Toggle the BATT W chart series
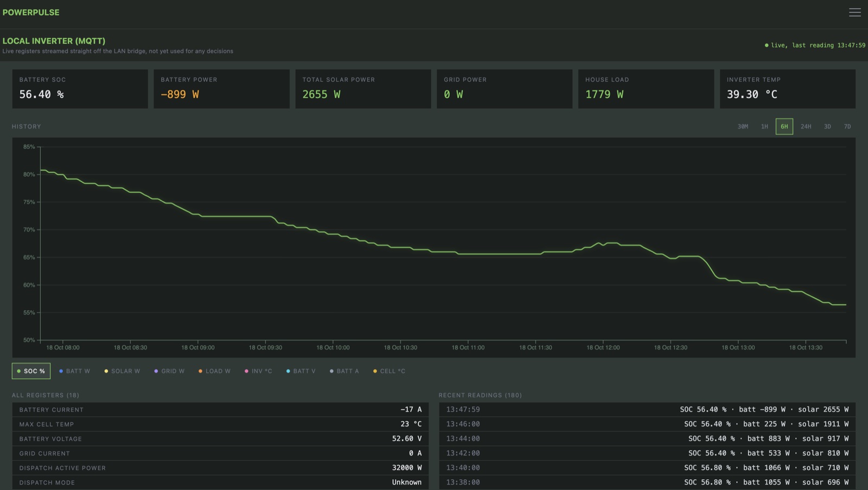 (x=74, y=371)
